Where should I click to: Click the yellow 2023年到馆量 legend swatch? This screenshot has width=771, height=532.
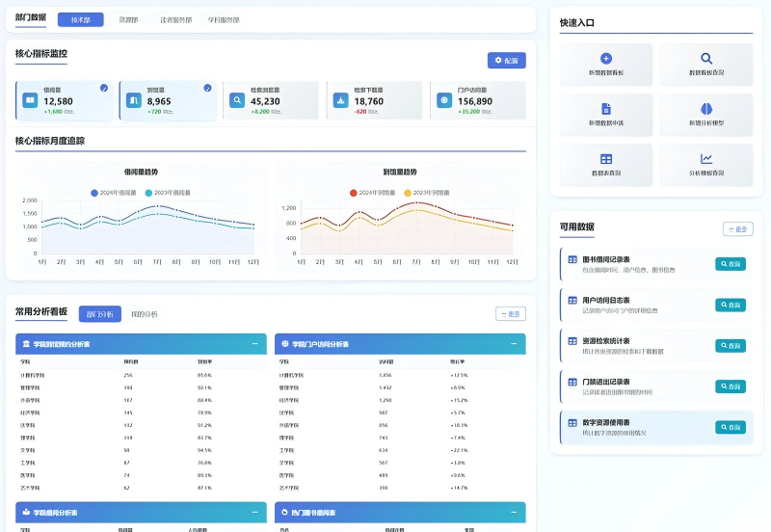point(407,193)
